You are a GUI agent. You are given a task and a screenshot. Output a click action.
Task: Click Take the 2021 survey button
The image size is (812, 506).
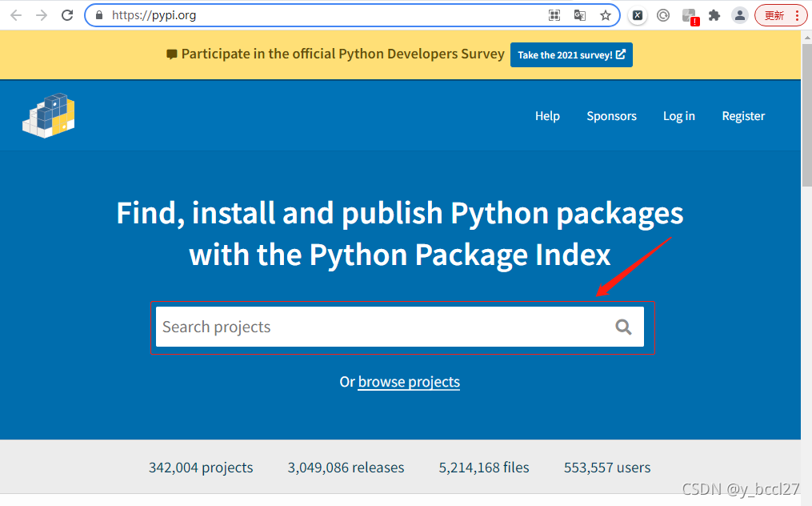571,55
